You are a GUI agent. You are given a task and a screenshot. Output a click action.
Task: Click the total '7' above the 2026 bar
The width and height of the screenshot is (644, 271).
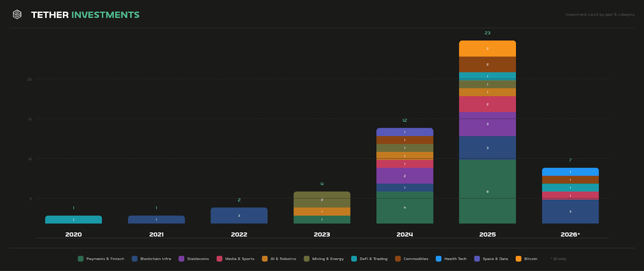click(x=570, y=160)
